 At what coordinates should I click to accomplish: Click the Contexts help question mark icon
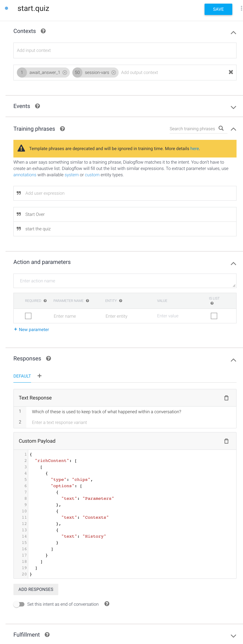43,31
